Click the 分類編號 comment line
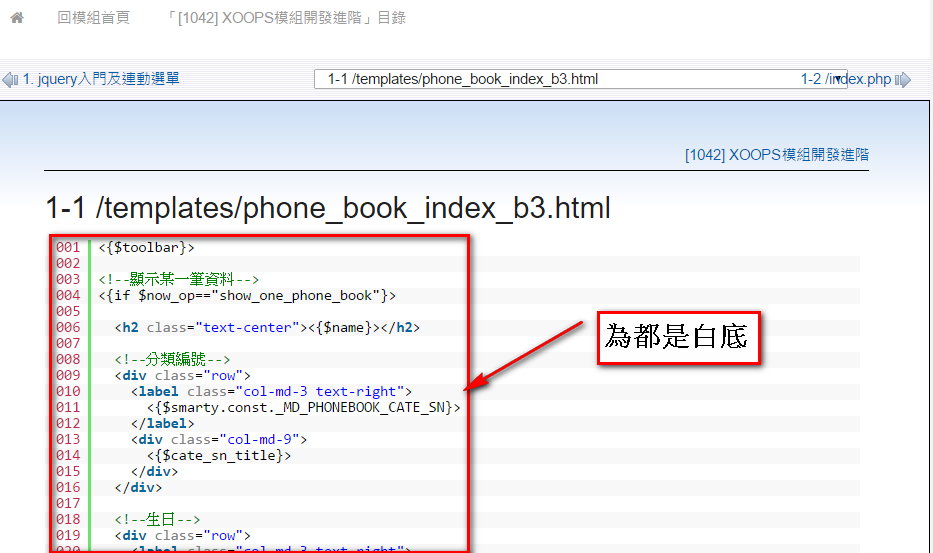 point(172,359)
